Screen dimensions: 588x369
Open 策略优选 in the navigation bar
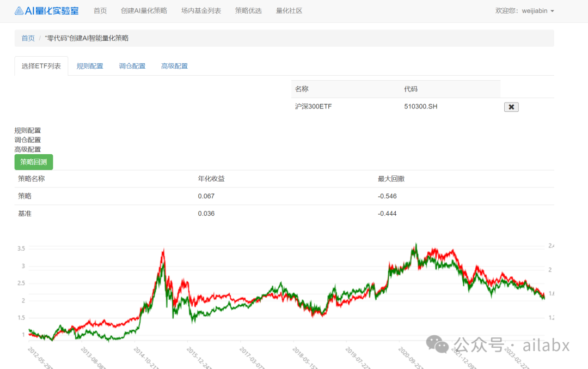point(248,10)
